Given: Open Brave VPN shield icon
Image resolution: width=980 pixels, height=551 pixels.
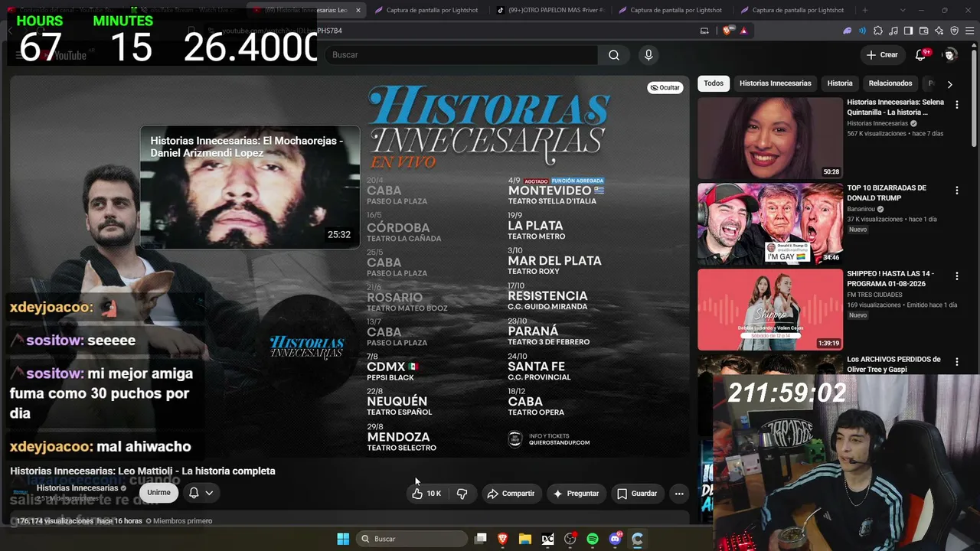Looking at the screenshot, I should pos(955,31).
